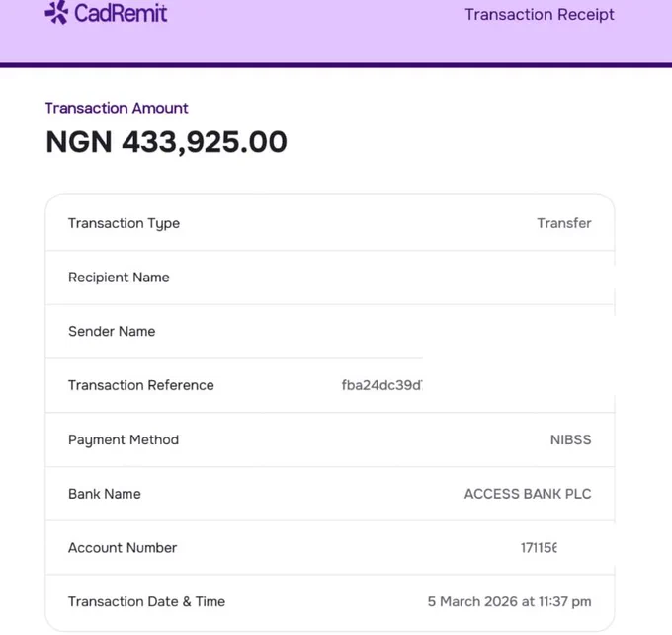Select the NGN 433,925.00 amount

(x=166, y=142)
